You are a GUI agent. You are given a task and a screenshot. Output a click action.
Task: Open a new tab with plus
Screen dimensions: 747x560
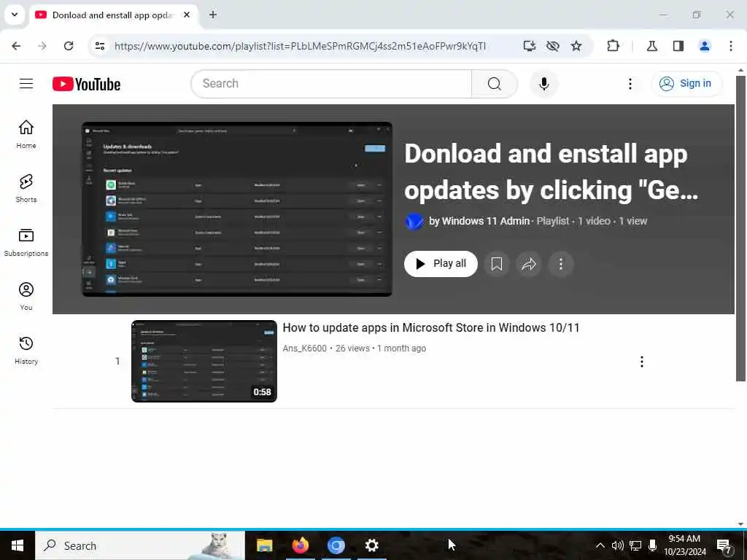[213, 15]
